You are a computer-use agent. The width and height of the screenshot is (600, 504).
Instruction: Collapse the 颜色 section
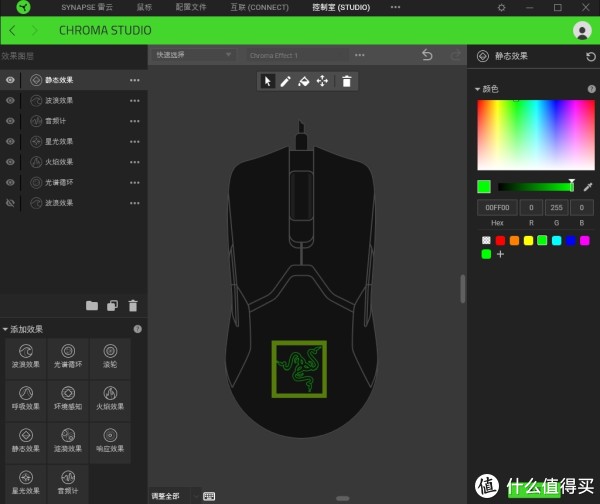(478, 89)
